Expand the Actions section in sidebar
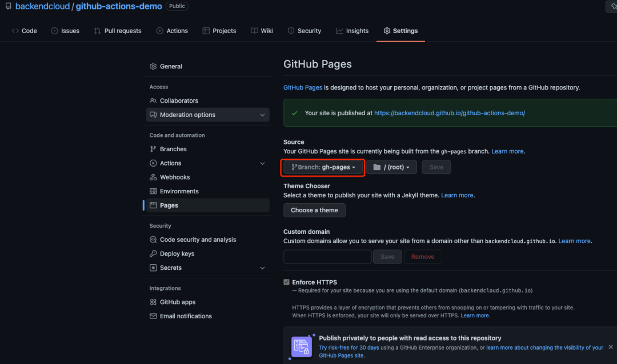The height and width of the screenshot is (364, 617). point(262,163)
